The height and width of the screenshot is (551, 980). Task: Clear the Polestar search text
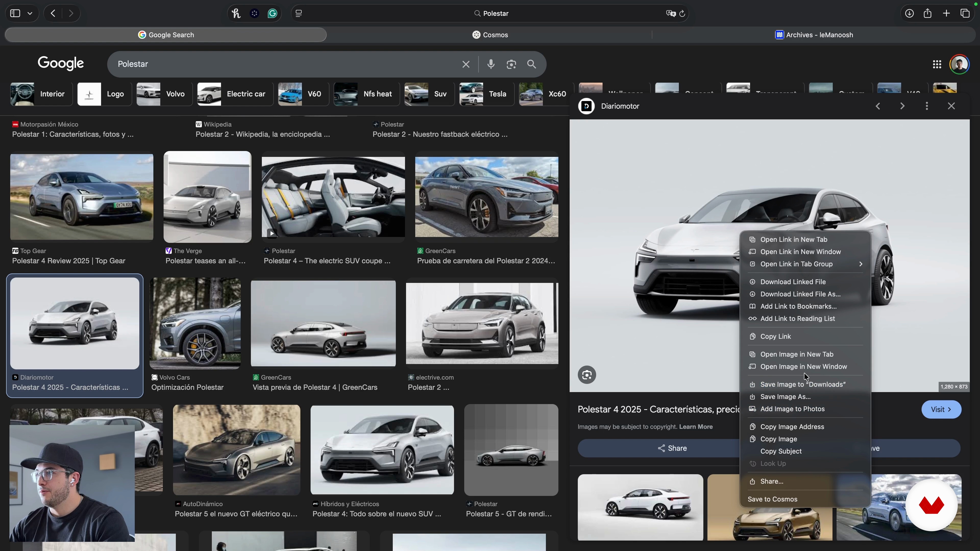point(466,64)
